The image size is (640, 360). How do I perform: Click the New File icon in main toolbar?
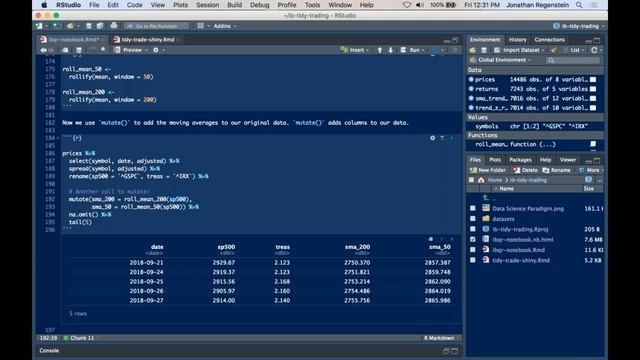click(40, 26)
